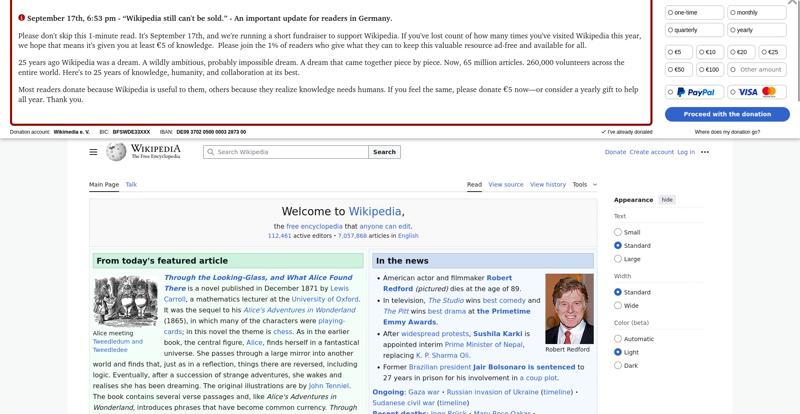Screen dimensions: 800x414
Task: Hide the Appearance panel
Action: coord(667,200)
